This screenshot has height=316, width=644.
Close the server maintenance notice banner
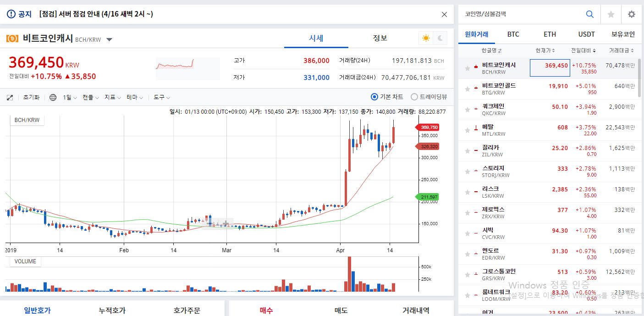point(444,14)
